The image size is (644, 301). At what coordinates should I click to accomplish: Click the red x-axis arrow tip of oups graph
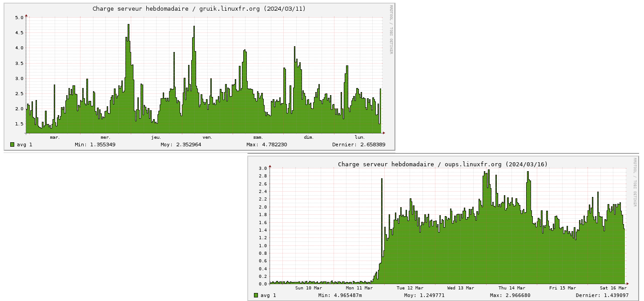pyautogui.click(x=627, y=284)
